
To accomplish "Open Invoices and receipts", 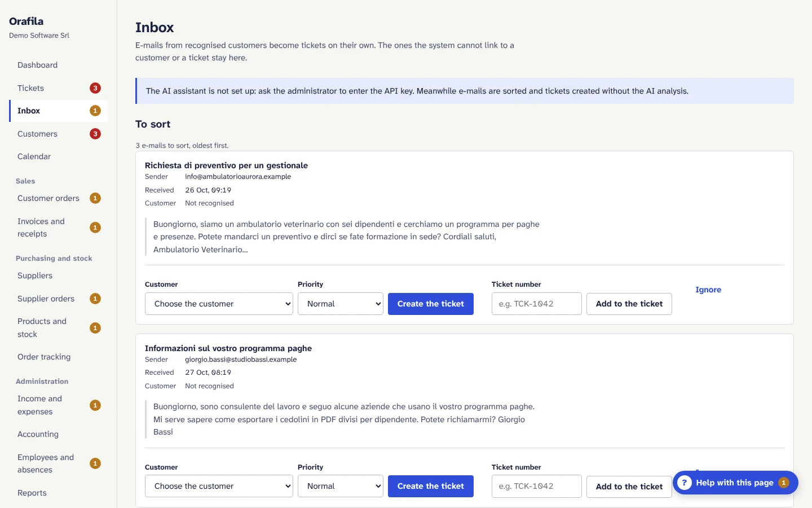I will [59, 227].
